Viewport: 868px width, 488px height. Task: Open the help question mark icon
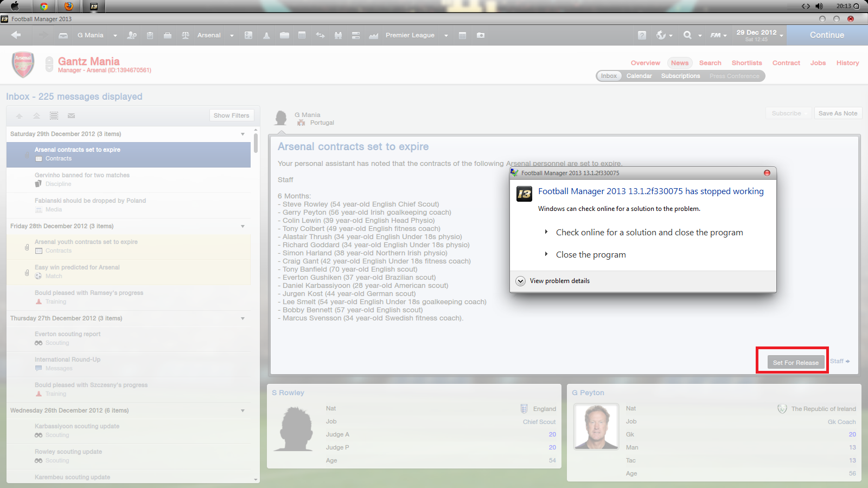[642, 35]
